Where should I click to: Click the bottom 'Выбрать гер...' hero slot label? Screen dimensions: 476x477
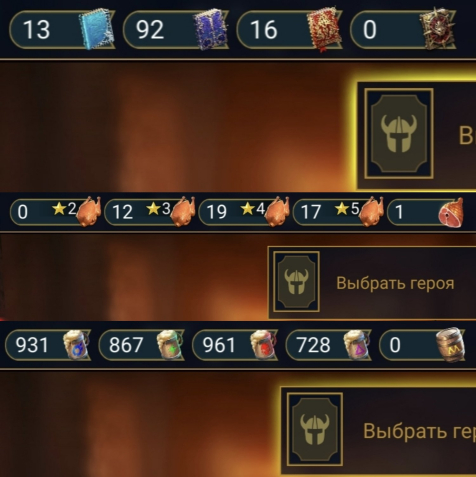419,431
